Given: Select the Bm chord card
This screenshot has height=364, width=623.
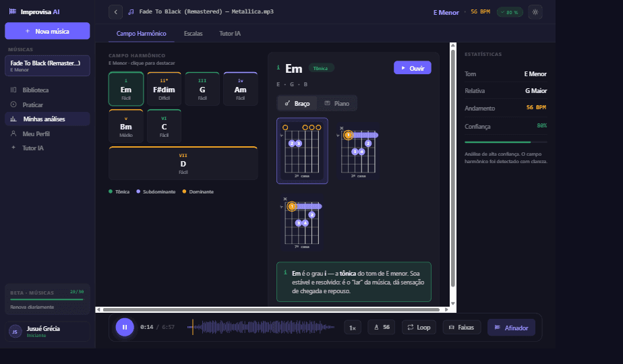Looking at the screenshot, I should pos(126,126).
